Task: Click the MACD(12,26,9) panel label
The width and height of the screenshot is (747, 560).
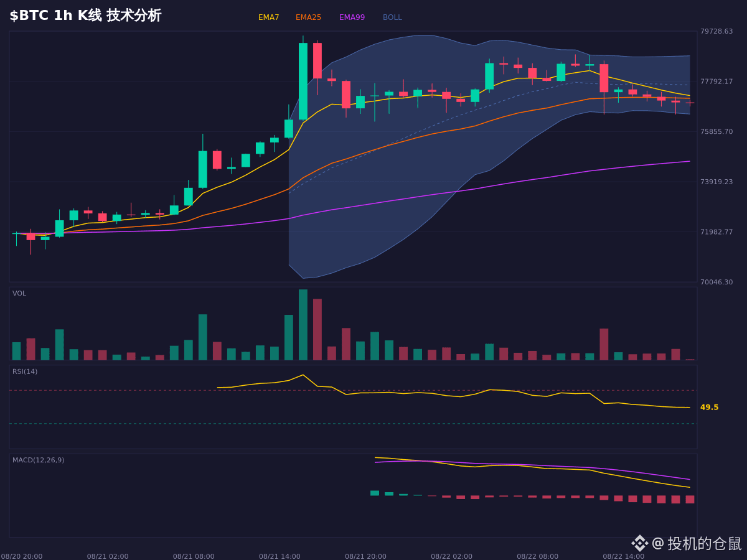Action: point(38,460)
